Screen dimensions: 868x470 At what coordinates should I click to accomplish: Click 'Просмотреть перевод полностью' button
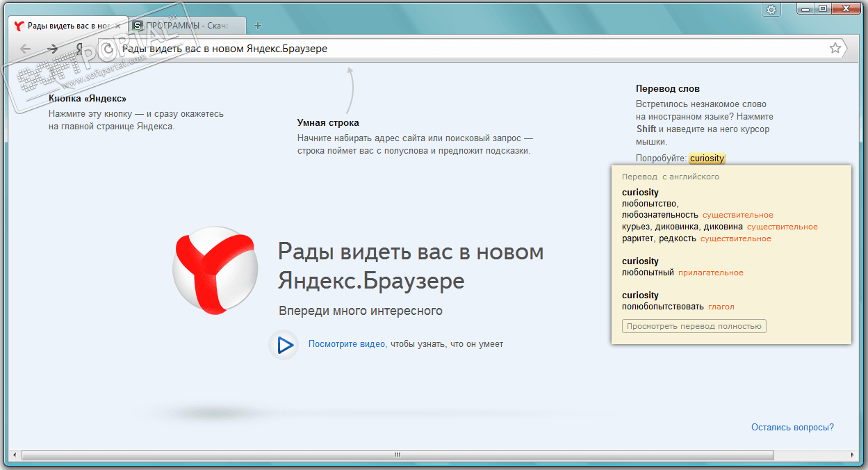coord(694,326)
